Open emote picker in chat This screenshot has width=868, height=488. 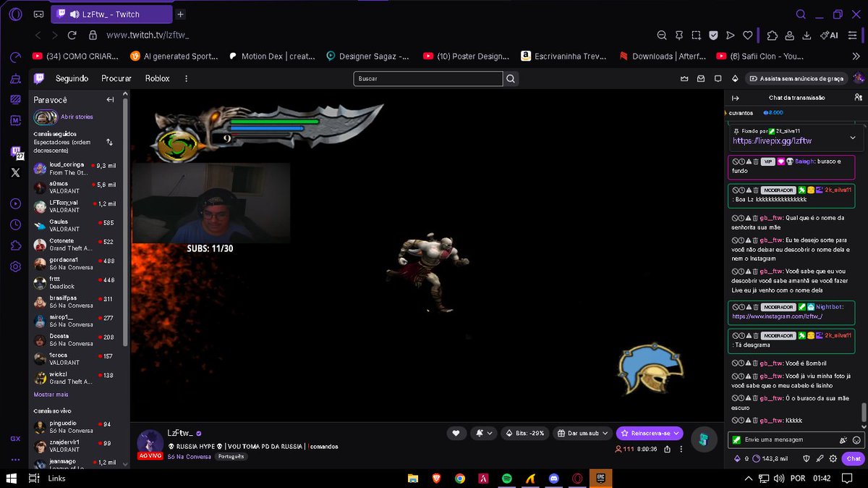click(857, 439)
